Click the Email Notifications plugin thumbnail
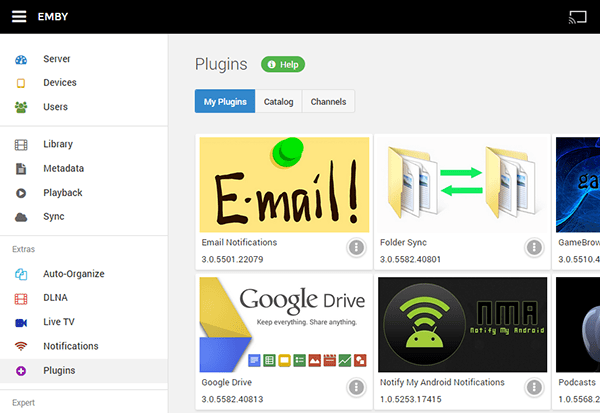Screen dimensions: 600x413 coord(284,185)
